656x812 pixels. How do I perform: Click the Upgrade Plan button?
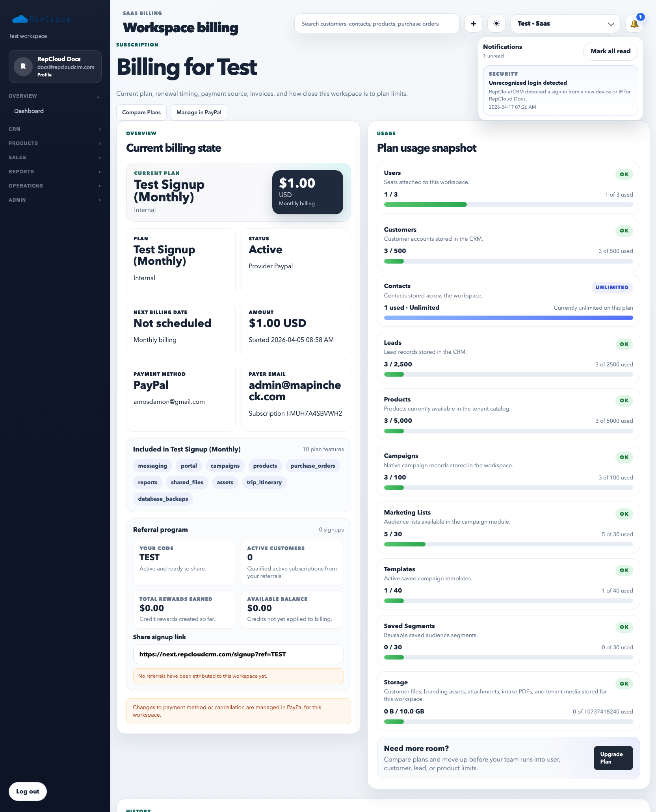pyautogui.click(x=613, y=758)
